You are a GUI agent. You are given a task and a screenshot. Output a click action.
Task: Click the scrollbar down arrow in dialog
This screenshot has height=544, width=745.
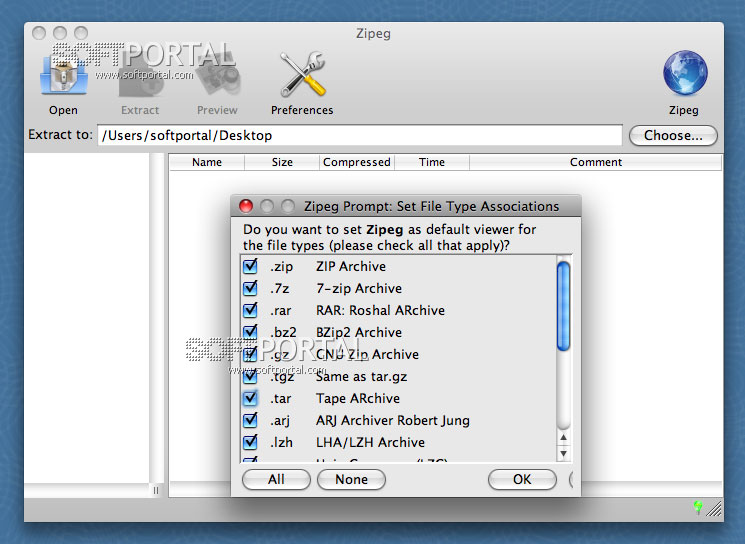pos(564,454)
